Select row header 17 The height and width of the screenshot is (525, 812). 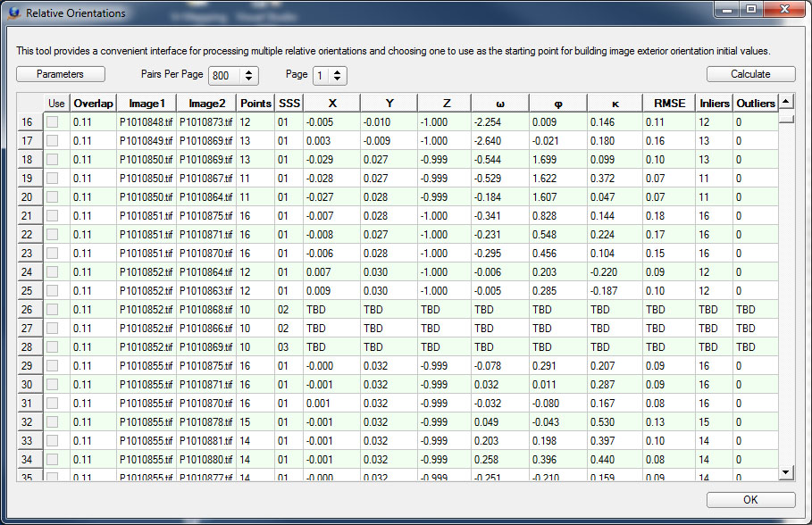(x=29, y=141)
